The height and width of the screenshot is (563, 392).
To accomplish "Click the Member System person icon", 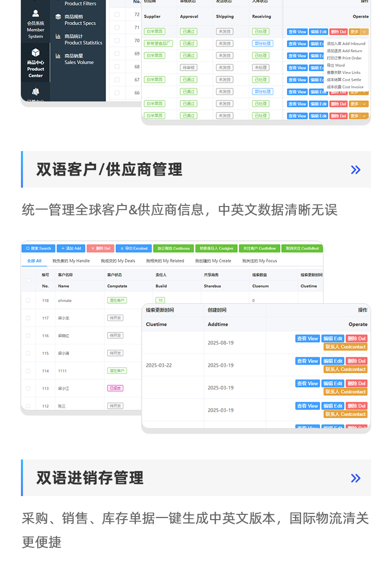I will pos(36,14).
